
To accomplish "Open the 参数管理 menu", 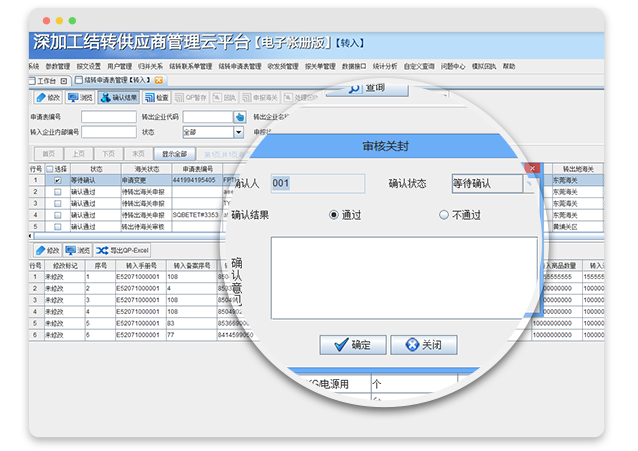I will 58,66.
